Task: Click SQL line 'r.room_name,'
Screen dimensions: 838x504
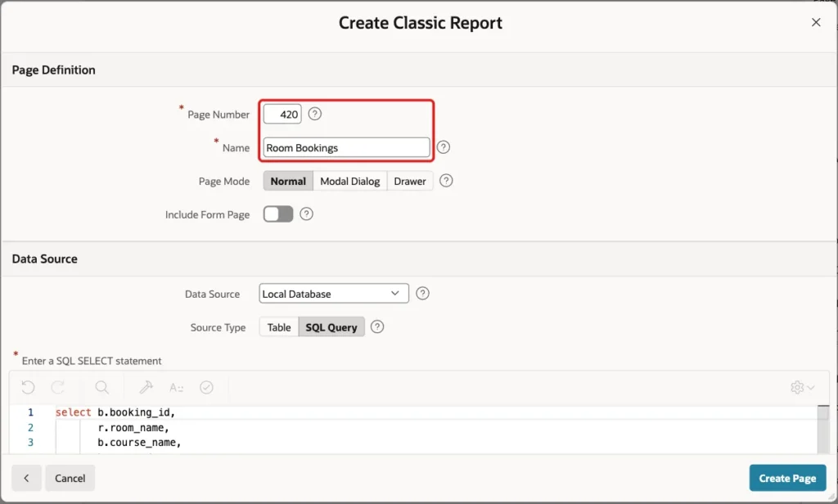Action: [133, 428]
